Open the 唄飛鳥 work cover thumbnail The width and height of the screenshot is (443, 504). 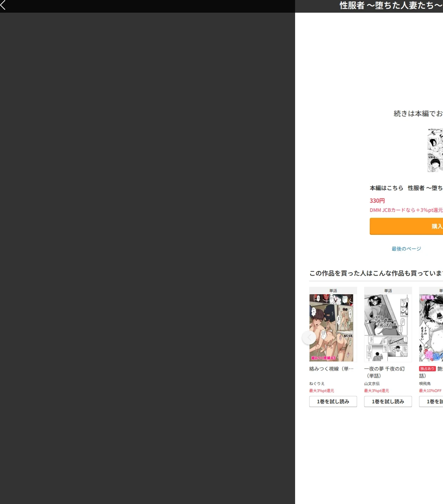[x=431, y=328]
